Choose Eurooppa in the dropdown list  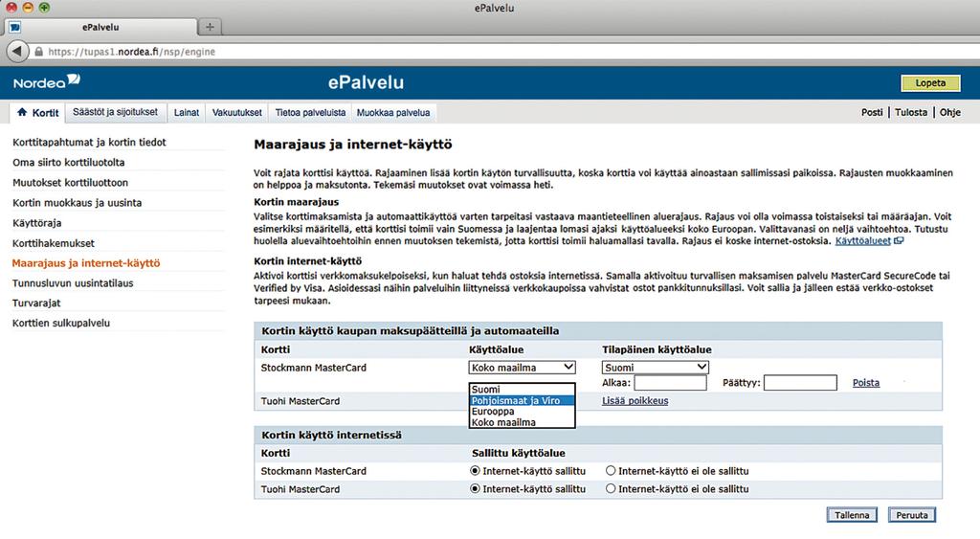coord(522,412)
